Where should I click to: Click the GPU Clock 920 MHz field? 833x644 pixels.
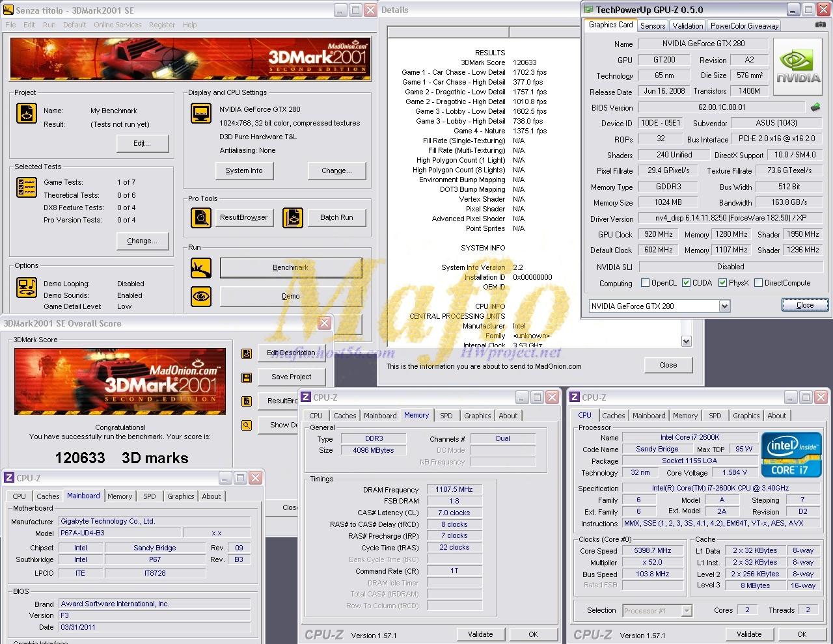pyautogui.click(x=659, y=235)
